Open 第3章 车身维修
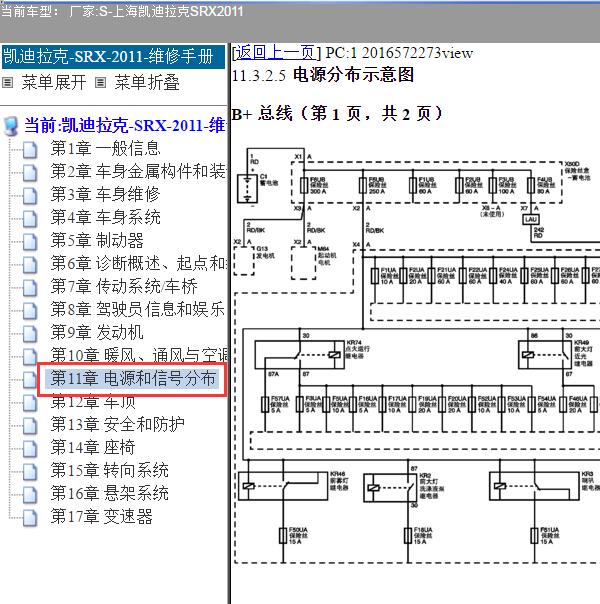 pyautogui.click(x=105, y=194)
